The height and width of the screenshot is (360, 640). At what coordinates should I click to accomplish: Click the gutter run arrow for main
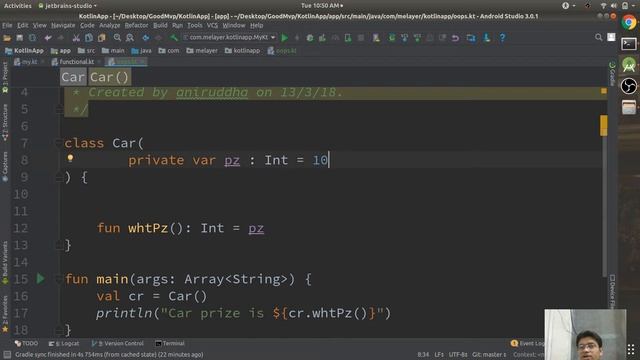40,279
